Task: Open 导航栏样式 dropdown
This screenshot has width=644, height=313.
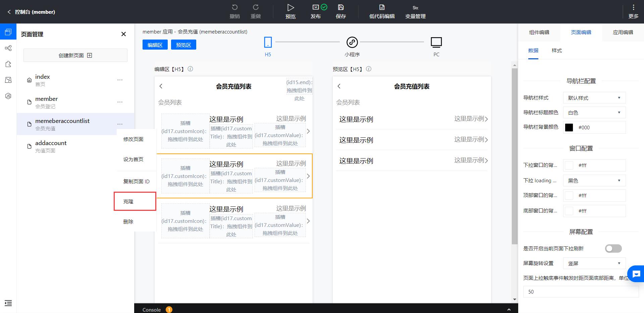Action: pos(594,98)
